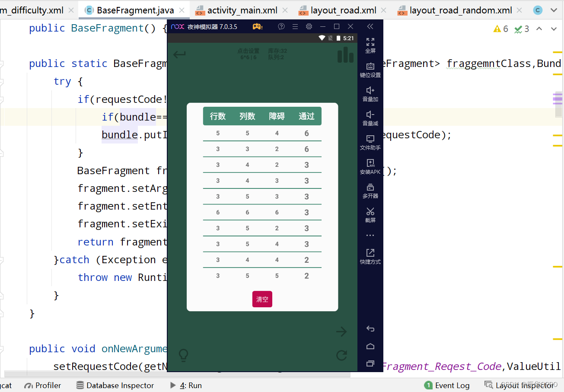Go to next highlighted error arrow
This screenshot has width=564, height=392.
click(x=554, y=29)
